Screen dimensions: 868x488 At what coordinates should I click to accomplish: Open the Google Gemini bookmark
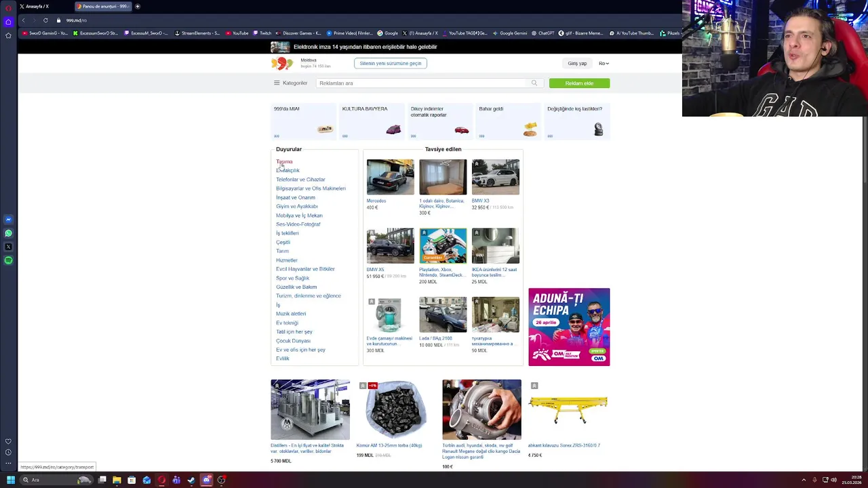[510, 33]
